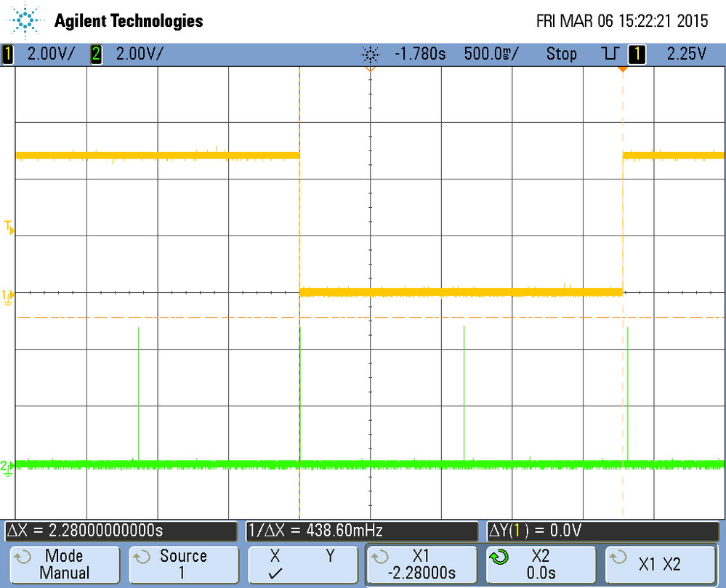The width and height of the screenshot is (726, 588).
Task: Click the rotary knob icon on X1 softkey
Action: pos(379,557)
